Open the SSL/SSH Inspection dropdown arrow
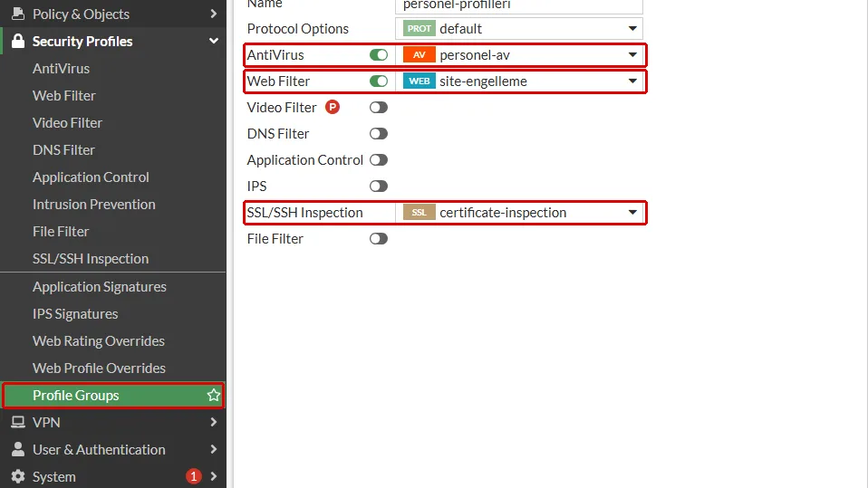The width and height of the screenshot is (868, 488). (632, 213)
